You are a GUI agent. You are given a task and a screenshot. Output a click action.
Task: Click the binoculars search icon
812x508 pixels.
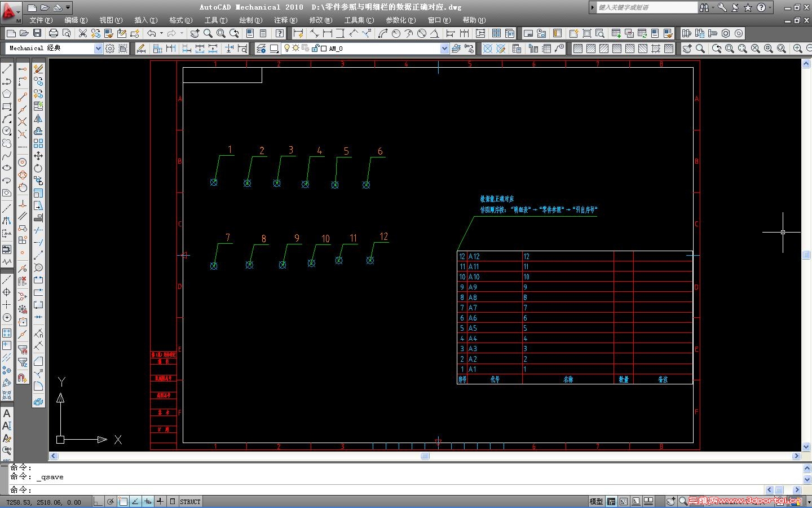tap(704, 7)
